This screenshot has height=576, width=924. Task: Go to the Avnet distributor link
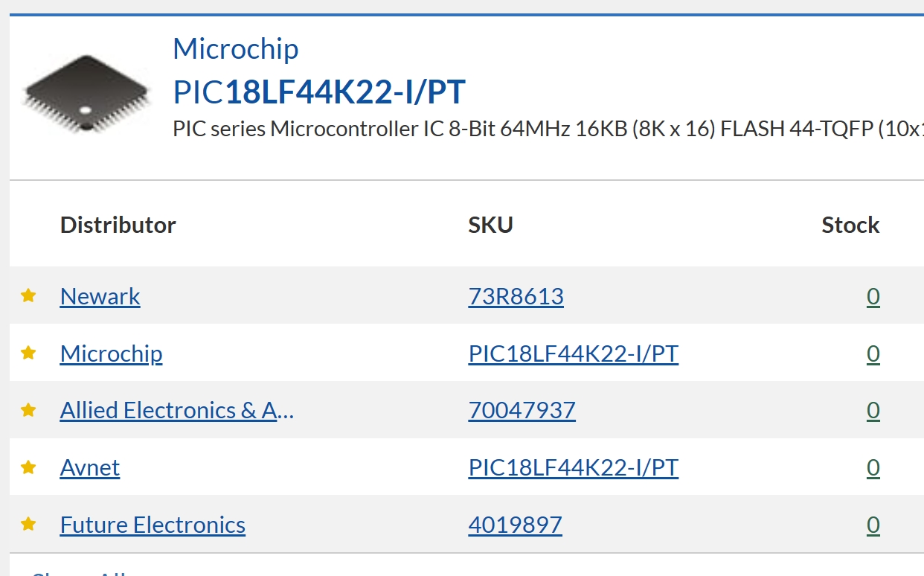pyautogui.click(x=90, y=467)
